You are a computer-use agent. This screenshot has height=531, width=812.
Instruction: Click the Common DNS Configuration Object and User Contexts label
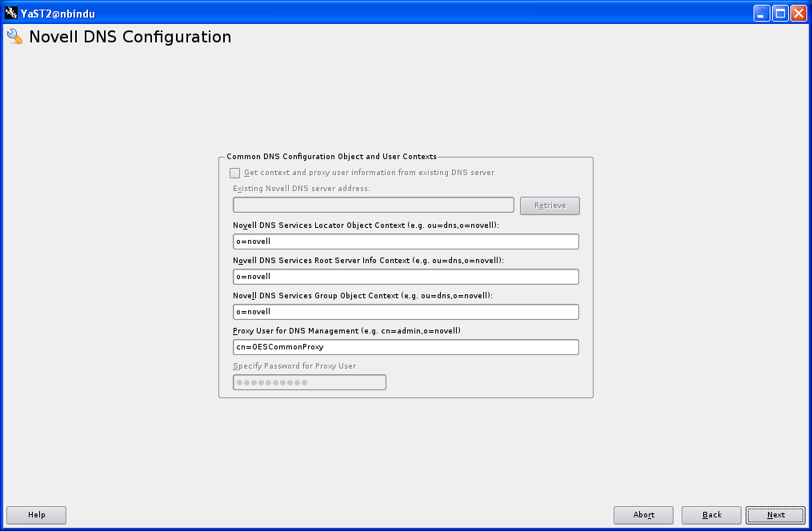pos(331,156)
